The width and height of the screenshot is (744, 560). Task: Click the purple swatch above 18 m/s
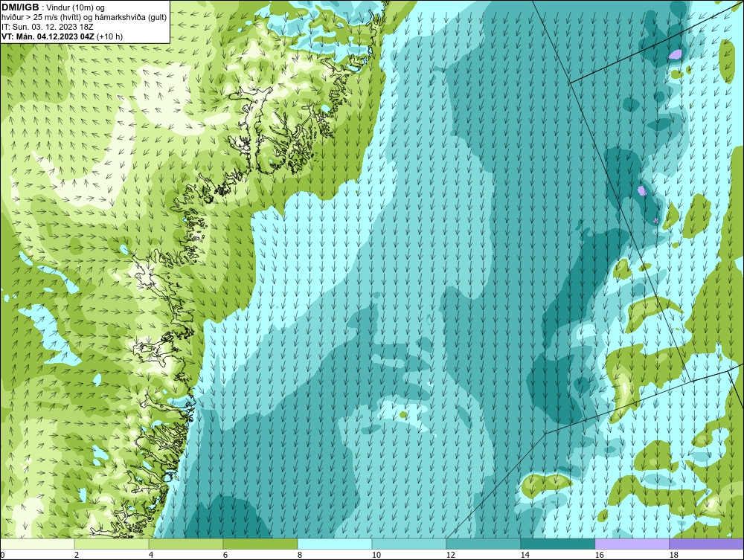(x=707, y=544)
